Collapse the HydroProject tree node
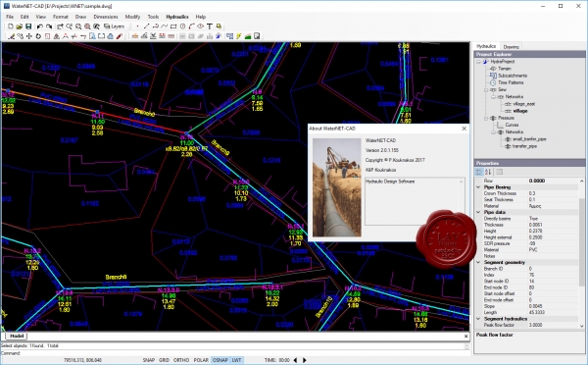 [478, 62]
